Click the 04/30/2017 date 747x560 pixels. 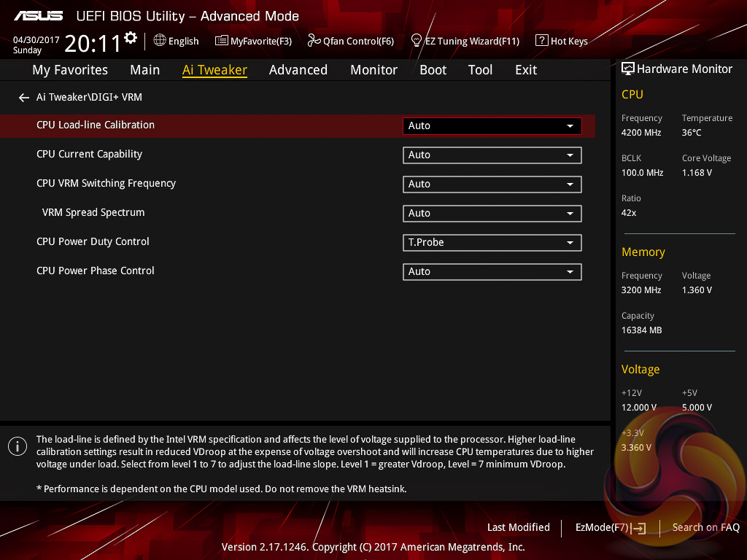point(36,40)
